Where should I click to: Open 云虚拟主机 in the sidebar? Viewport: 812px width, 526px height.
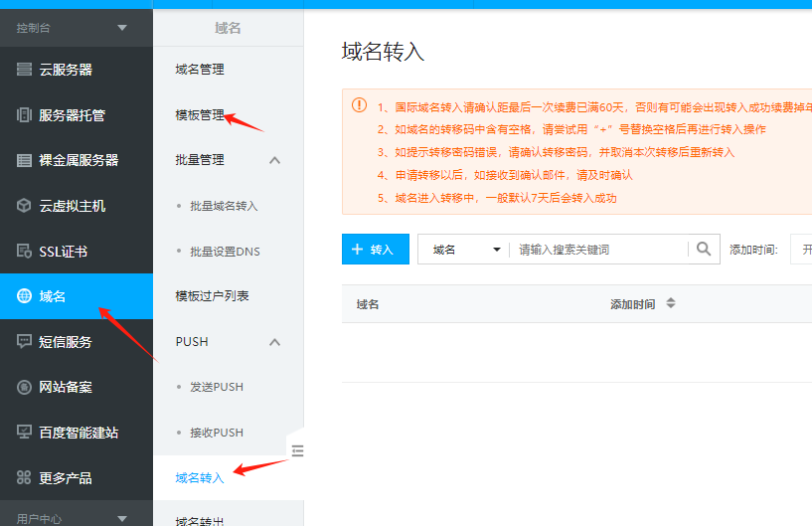pyautogui.click(x=77, y=206)
